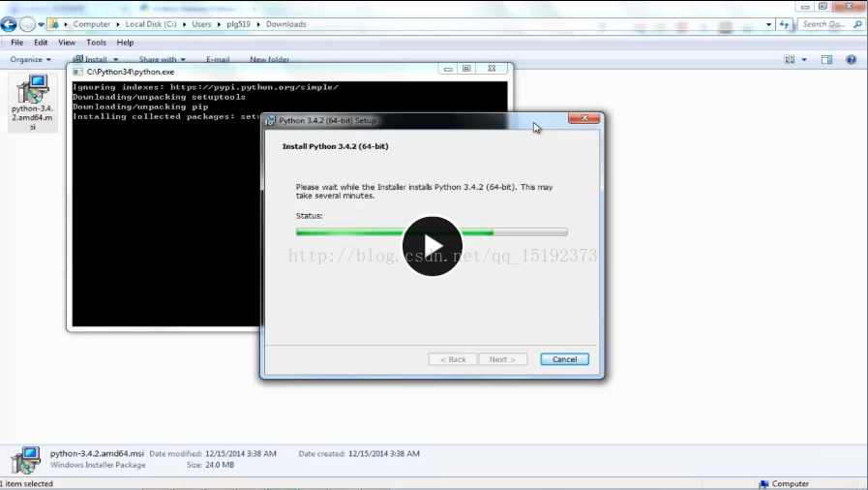Select Local Disk (C:) breadcrumb
This screenshot has width=868, height=490.
pyautogui.click(x=151, y=24)
